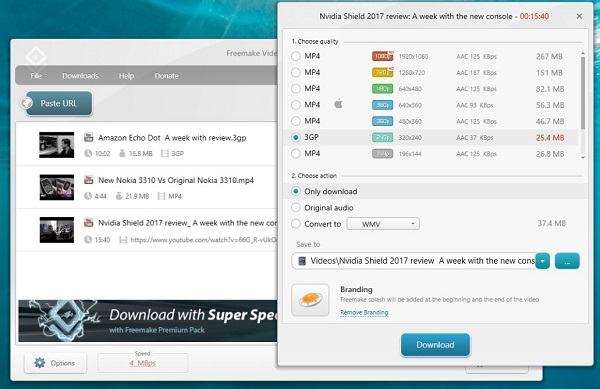600x389 pixels.
Task: Click YouTube icon beside Amazon Echo Dot title
Action: pyautogui.click(x=88, y=137)
